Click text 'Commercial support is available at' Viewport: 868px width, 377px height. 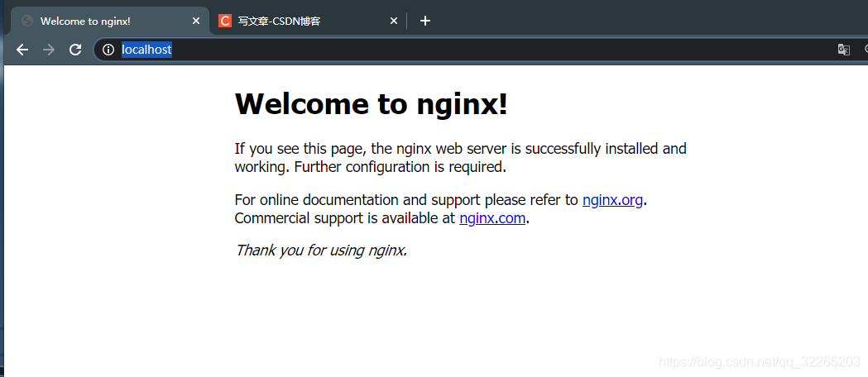point(345,218)
